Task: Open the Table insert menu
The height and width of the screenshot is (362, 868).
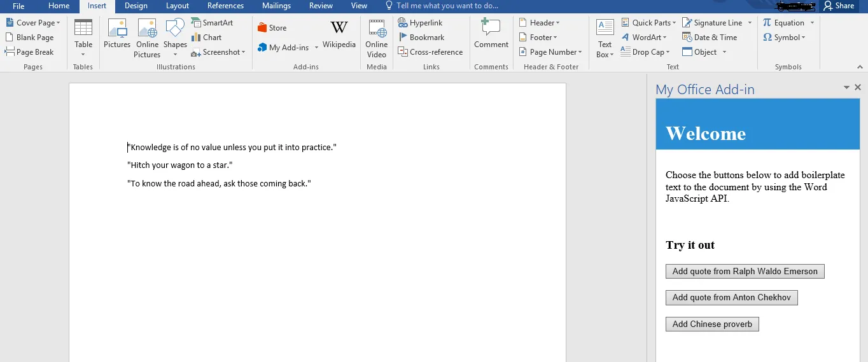Action: click(x=83, y=38)
